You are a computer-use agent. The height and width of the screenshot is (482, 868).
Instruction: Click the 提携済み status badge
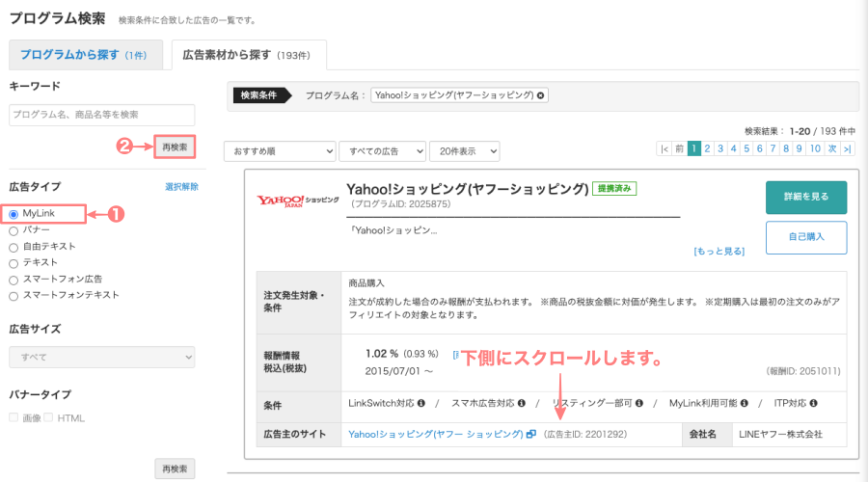point(614,188)
